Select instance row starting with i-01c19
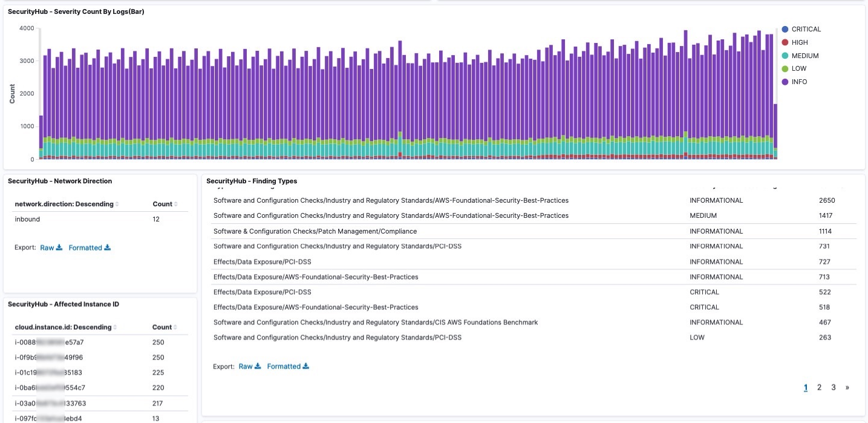 [x=101, y=373]
